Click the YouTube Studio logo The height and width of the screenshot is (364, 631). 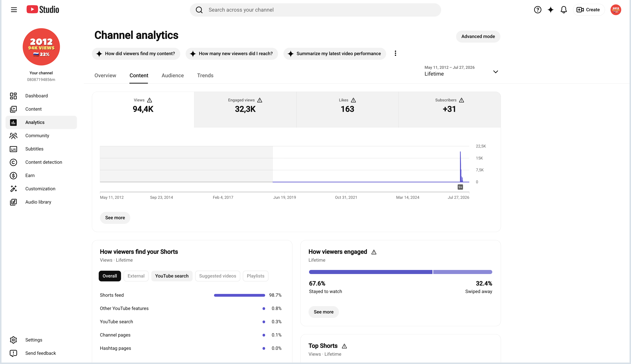click(43, 10)
